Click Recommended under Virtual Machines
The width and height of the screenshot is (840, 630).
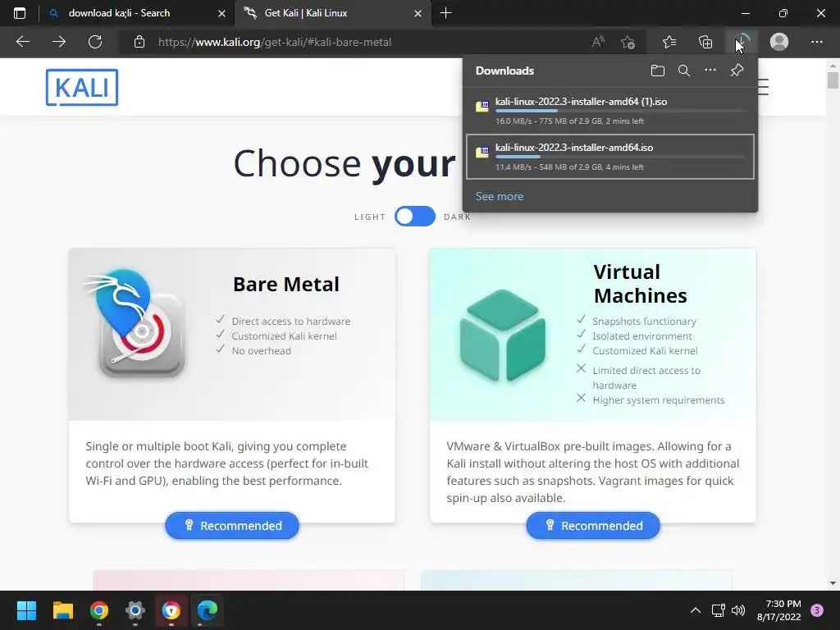pyautogui.click(x=593, y=526)
